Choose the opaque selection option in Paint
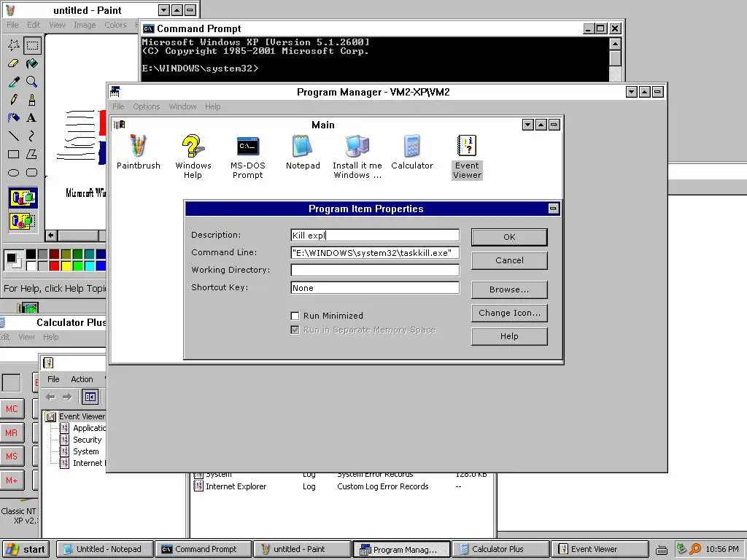 23,198
